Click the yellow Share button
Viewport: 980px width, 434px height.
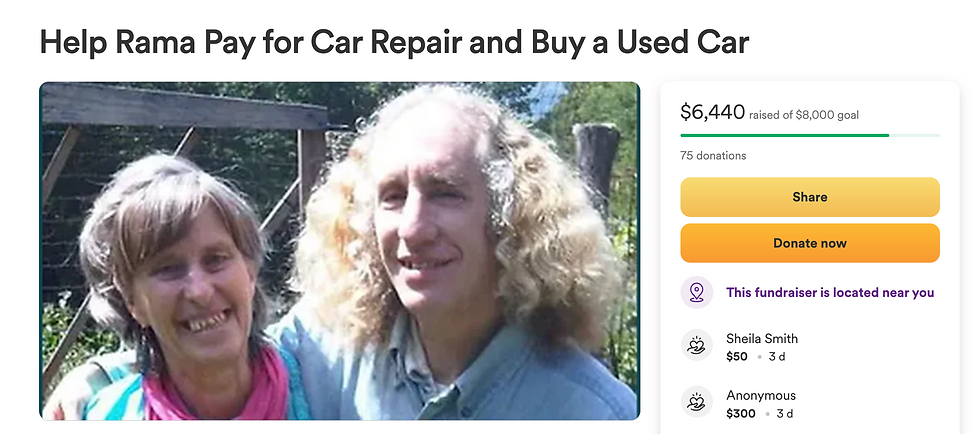(809, 197)
